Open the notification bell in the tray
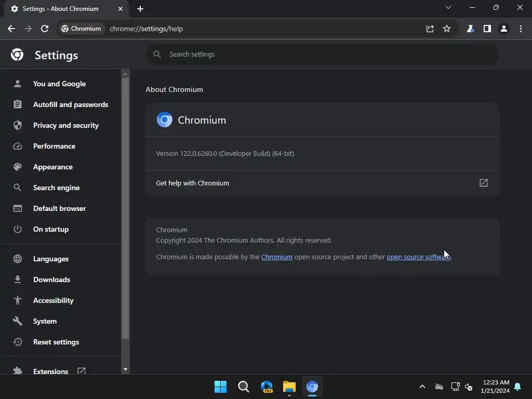 point(518,387)
